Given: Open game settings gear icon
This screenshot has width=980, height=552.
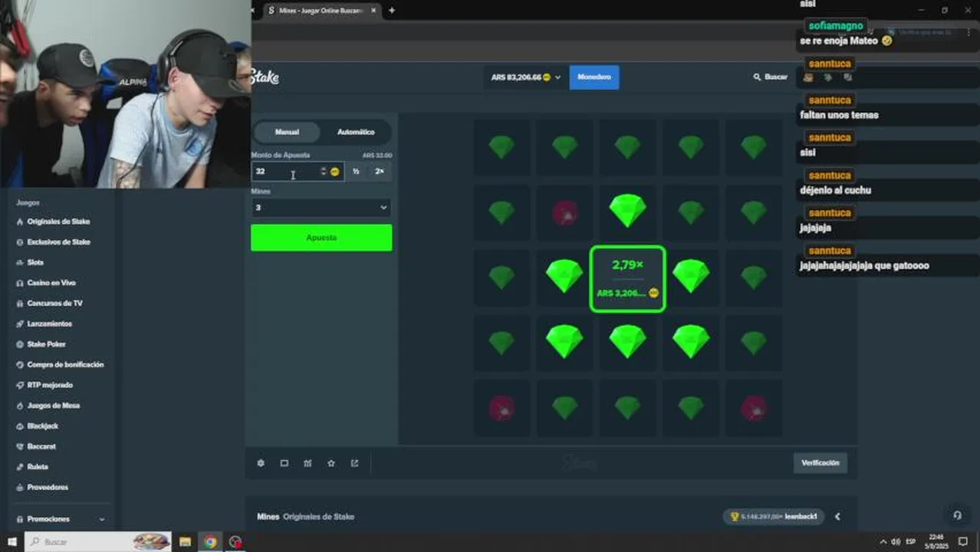Looking at the screenshot, I should (x=261, y=463).
